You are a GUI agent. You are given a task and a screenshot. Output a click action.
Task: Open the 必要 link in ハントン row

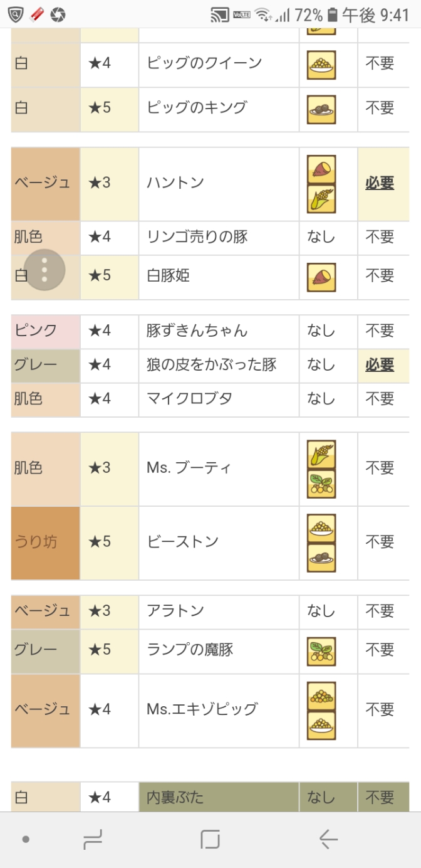click(x=380, y=183)
